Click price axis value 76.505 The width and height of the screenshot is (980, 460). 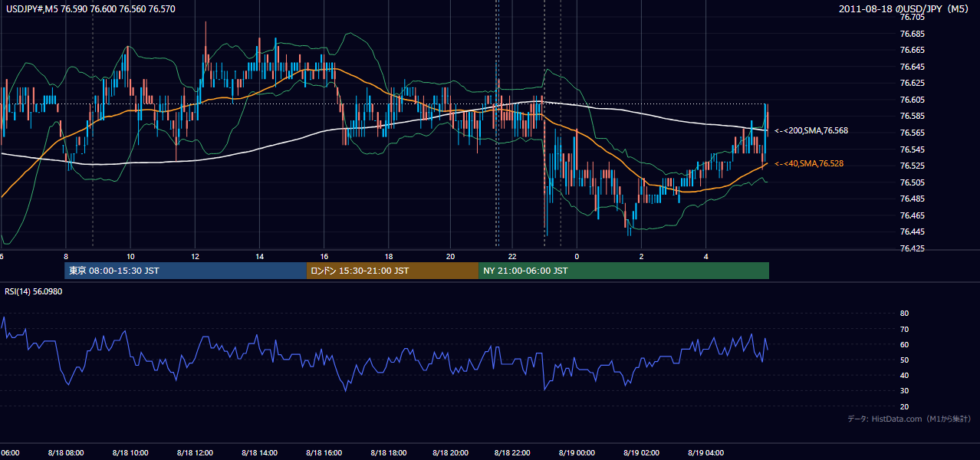click(x=912, y=182)
